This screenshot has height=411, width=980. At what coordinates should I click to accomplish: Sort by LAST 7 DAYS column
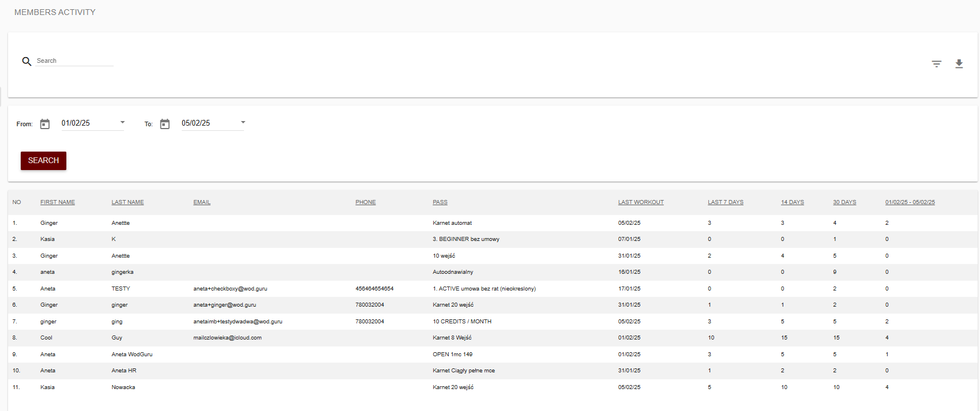tap(725, 202)
